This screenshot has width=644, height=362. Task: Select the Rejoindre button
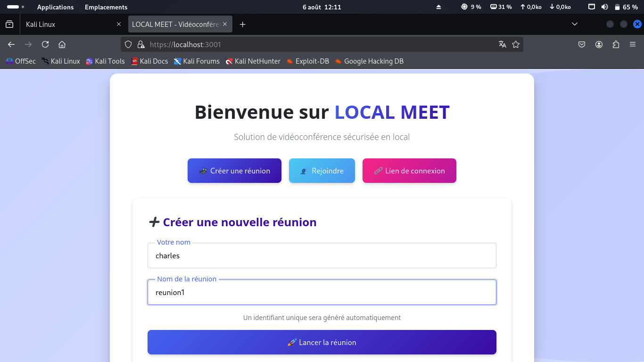point(322,171)
